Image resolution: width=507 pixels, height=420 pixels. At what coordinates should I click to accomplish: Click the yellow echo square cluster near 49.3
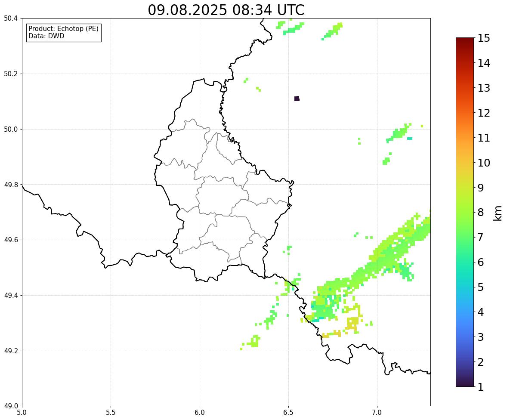(352, 323)
